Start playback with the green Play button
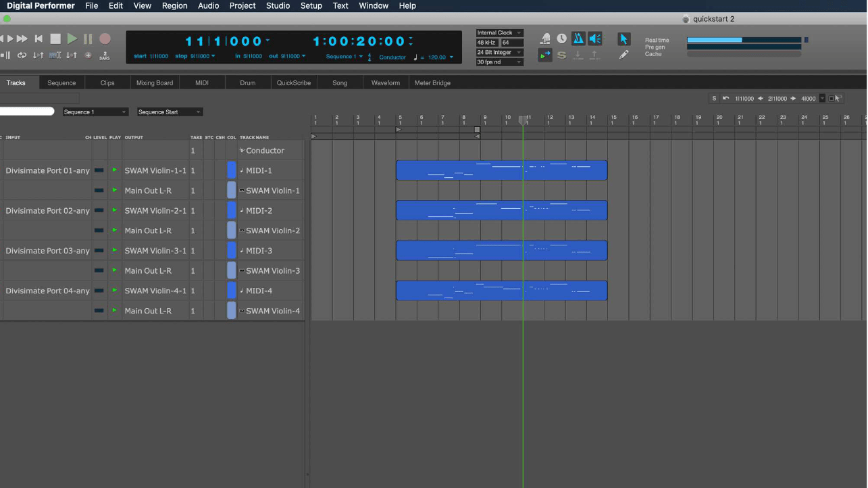This screenshot has width=868, height=488. [x=72, y=39]
